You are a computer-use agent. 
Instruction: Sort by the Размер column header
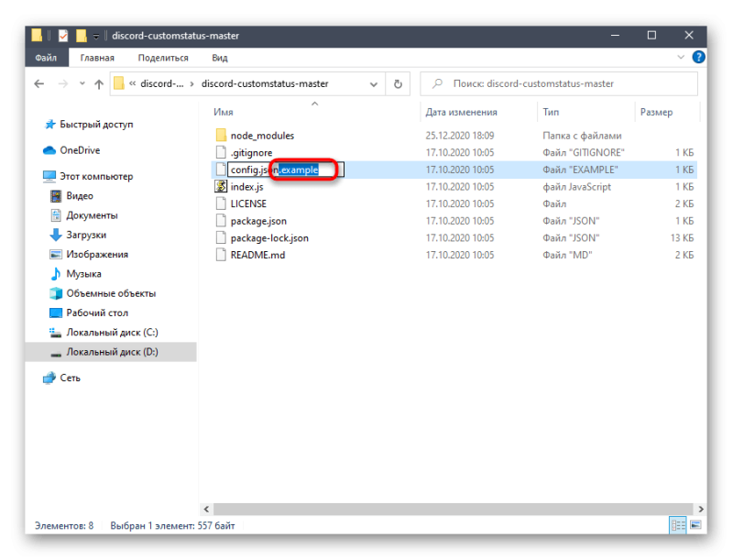click(656, 112)
